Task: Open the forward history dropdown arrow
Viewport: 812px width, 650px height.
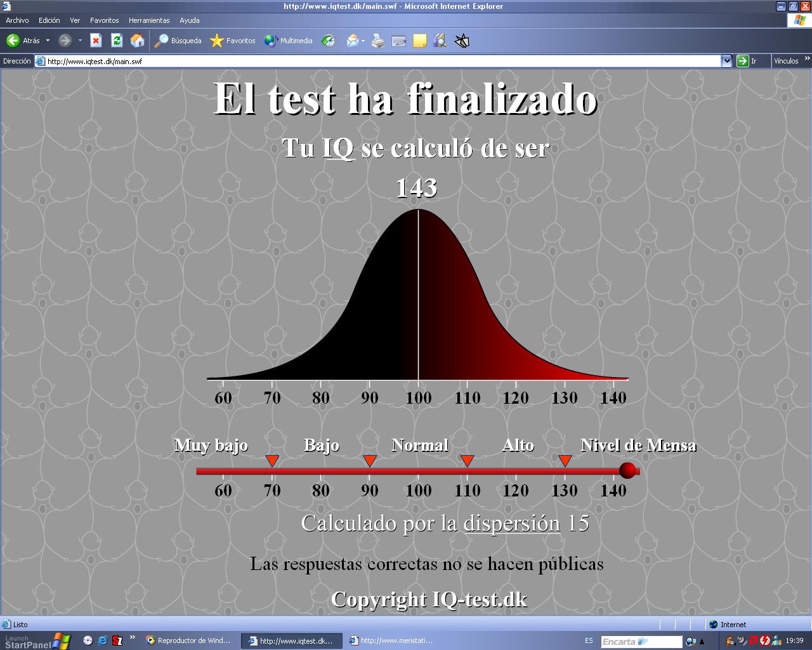Action: [x=80, y=41]
